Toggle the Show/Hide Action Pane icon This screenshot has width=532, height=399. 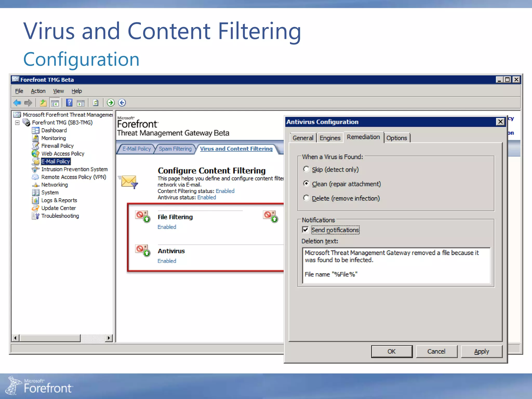[x=81, y=103]
